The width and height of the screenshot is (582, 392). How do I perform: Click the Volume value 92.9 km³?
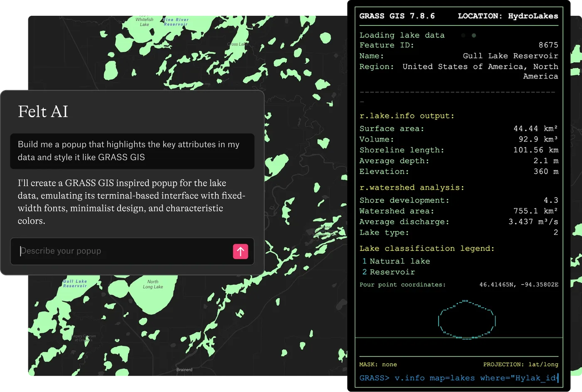[x=538, y=140]
